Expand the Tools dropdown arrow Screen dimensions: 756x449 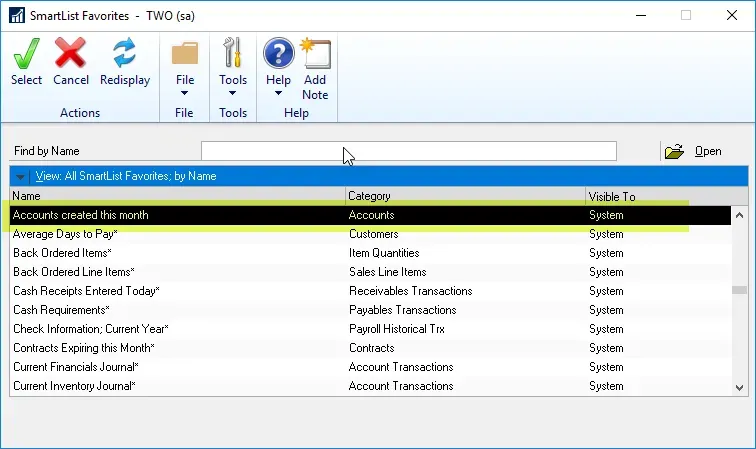233,94
